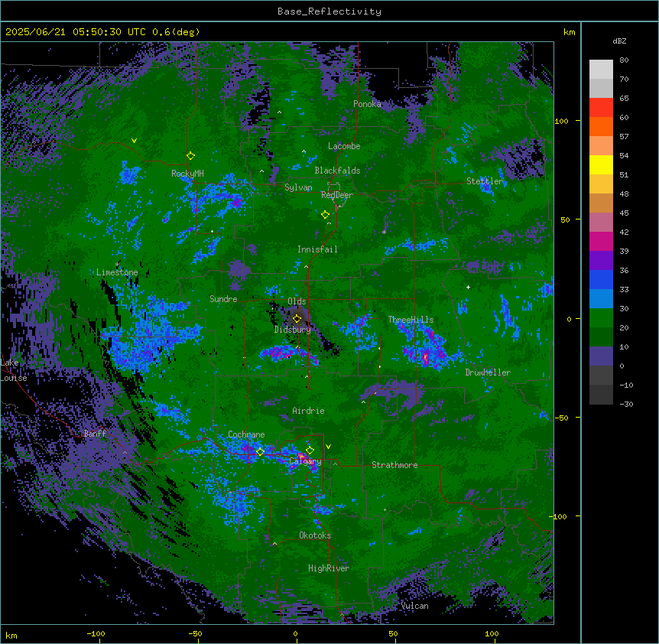This screenshot has width=659, height=644.
Task: Pick the bright green swatch below 30 in the legend
Action: [601, 318]
